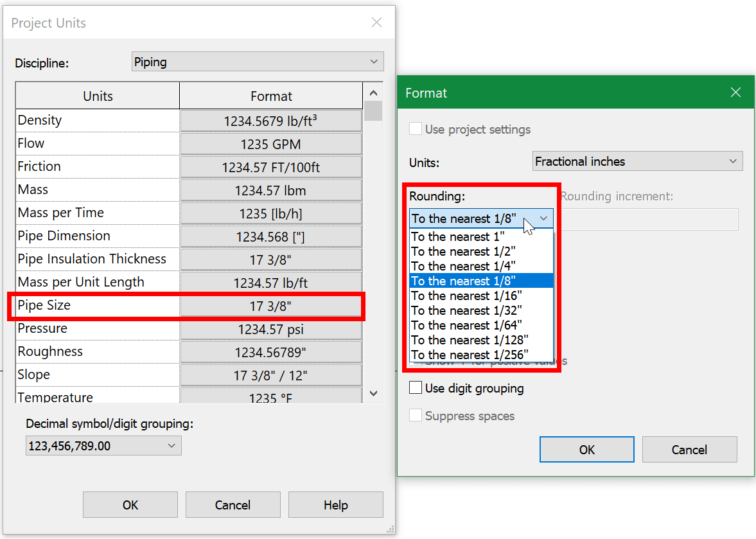Select To the nearest 1/256" option
Viewport: 756px width, 539px height.
point(481,355)
